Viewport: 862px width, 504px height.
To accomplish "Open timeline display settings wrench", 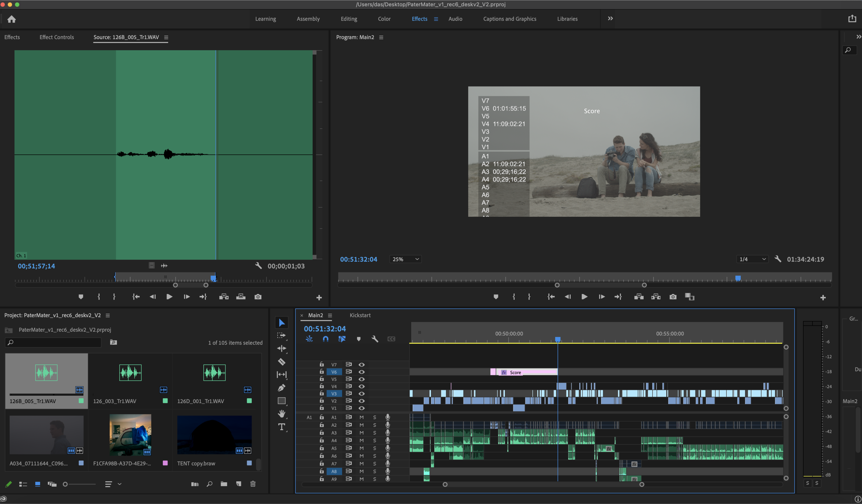I will (375, 339).
